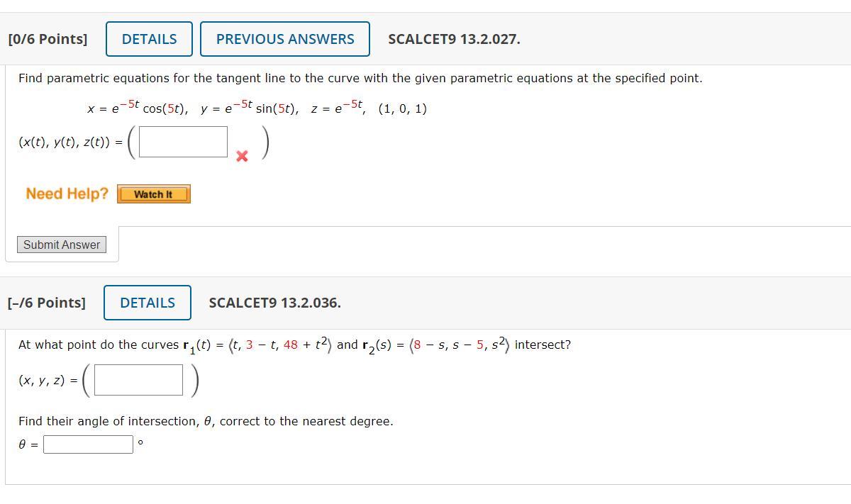Open the Need Help? assistance section
The height and width of the screenshot is (504, 851).
pos(66,193)
